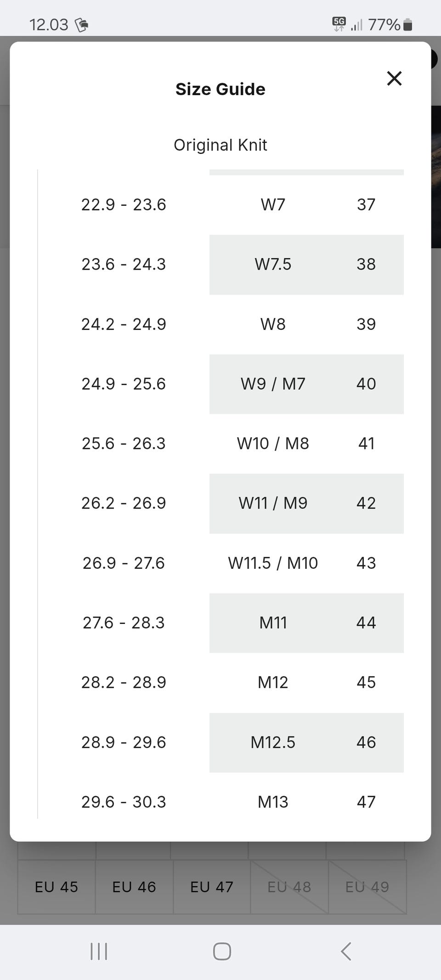This screenshot has height=980, width=441.
Task: Tap the M13 size row
Action: tap(220, 802)
